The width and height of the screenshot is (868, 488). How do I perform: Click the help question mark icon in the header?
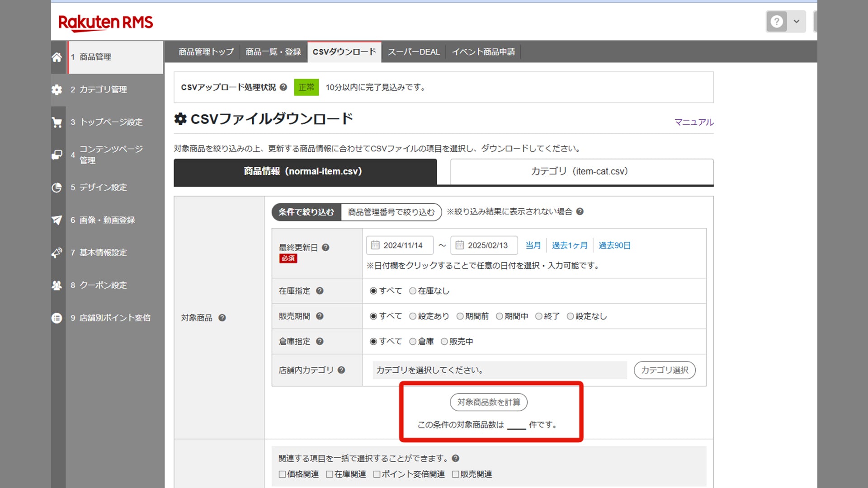coord(777,21)
